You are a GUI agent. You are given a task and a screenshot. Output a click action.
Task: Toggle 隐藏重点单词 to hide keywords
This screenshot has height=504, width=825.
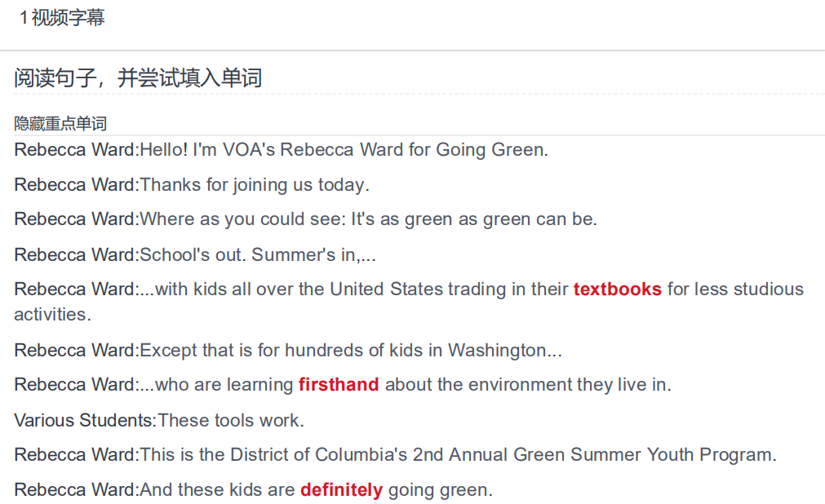point(60,124)
